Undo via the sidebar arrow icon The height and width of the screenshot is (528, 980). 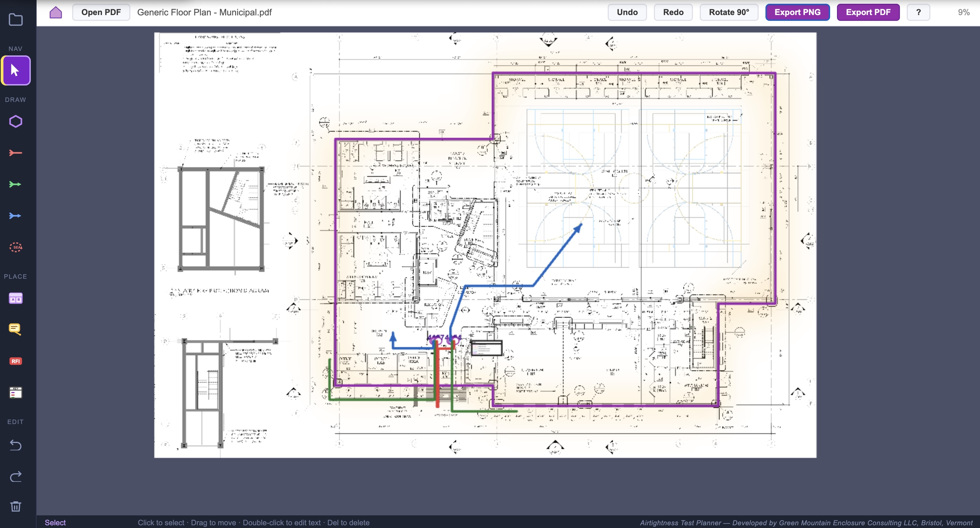coord(16,445)
